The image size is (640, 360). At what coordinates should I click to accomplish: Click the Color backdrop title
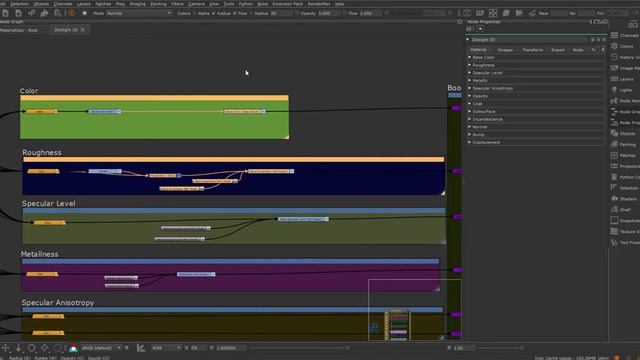(29, 91)
